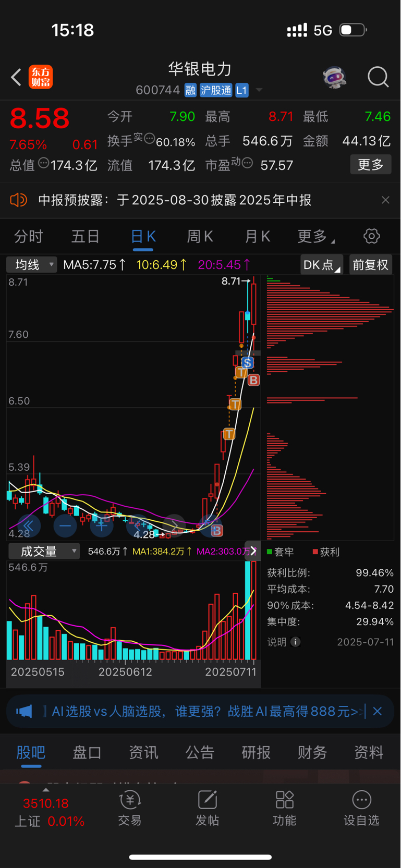Tap the battery indicator in status bar
This screenshot has width=401, height=868.
click(353, 30)
